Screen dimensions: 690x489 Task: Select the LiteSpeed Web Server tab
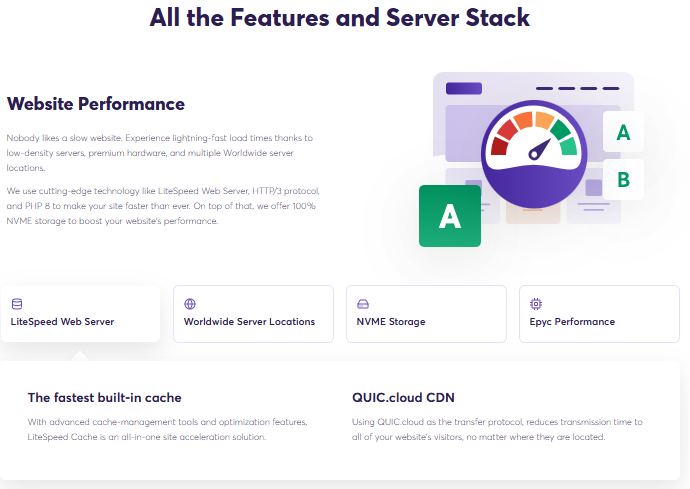point(81,314)
